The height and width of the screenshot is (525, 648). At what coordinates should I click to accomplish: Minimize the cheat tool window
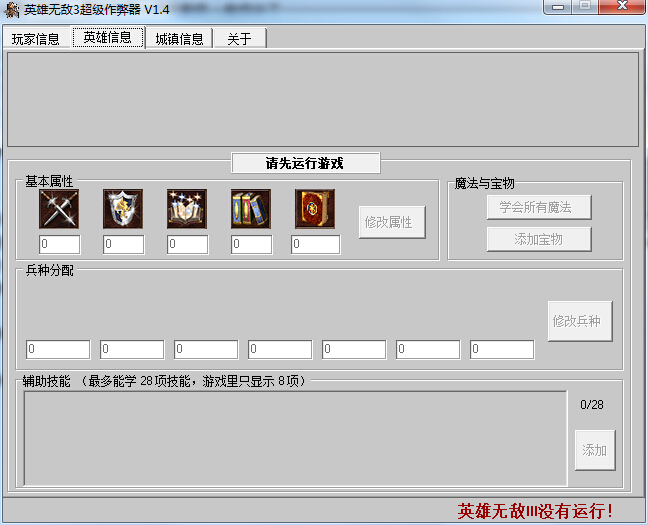tap(558, 7)
